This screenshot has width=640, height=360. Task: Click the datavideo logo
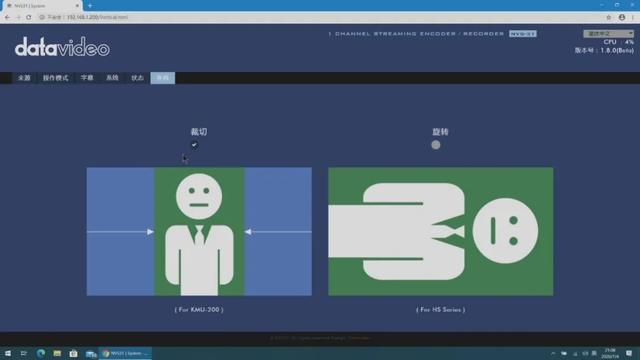[62, 47]
